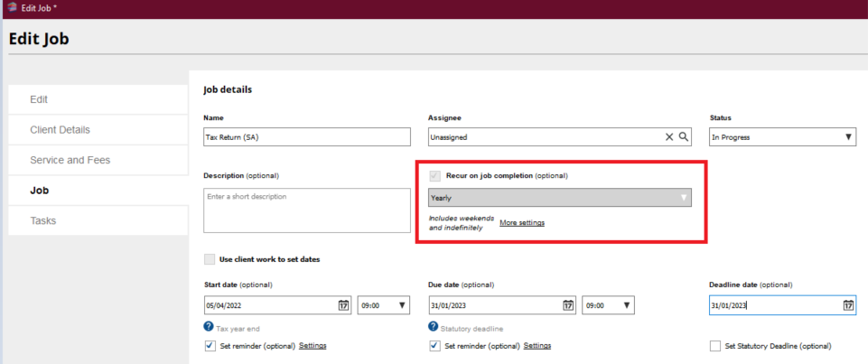Click the Statutory deadline help icon

click(x=434, y=327)
